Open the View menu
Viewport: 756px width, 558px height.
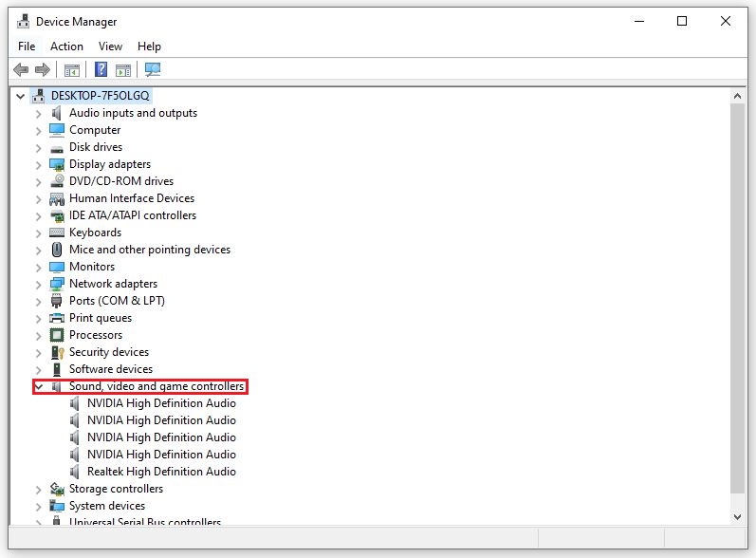[110, 46]
